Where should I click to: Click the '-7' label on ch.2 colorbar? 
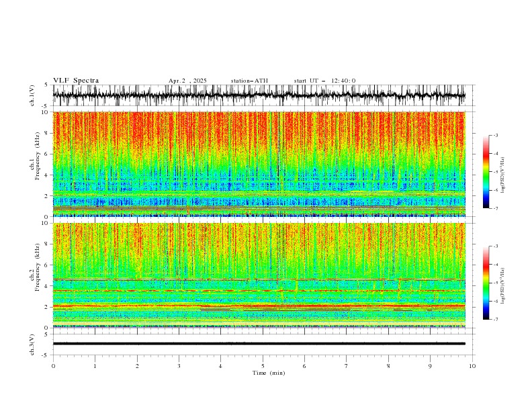point(495,320)
